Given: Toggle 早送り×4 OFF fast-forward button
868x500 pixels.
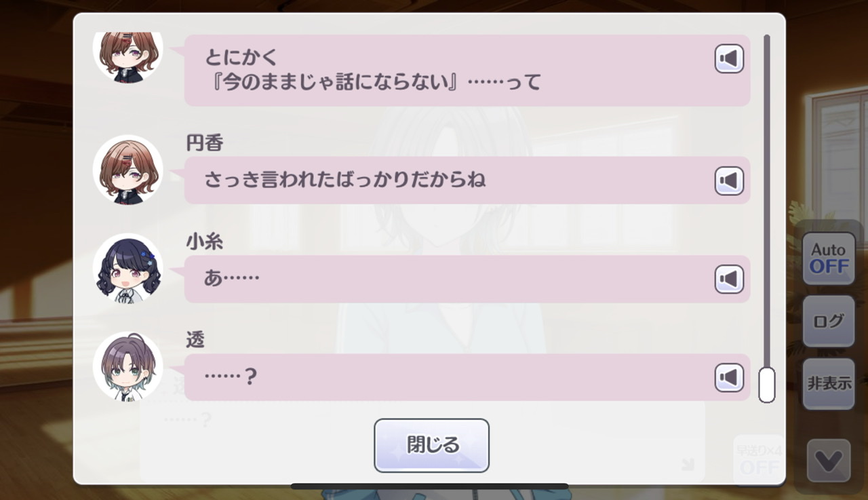Looking at the screenshot, I should coord(759,459).
